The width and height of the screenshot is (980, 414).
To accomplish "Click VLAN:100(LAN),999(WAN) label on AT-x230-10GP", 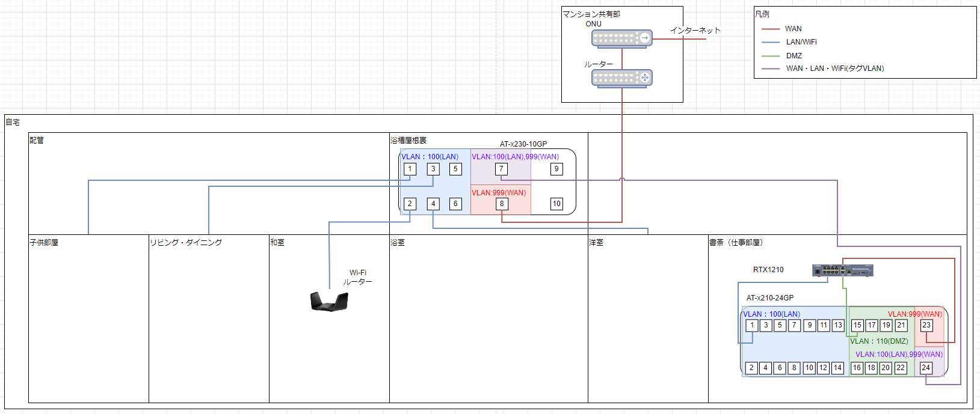I will [516, 157].
